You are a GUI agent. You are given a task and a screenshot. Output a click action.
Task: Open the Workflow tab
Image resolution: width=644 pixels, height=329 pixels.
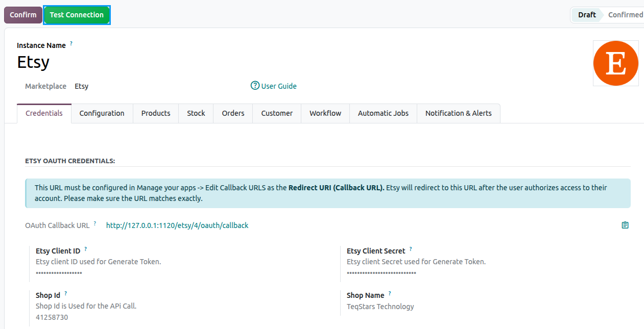[325, 113]
